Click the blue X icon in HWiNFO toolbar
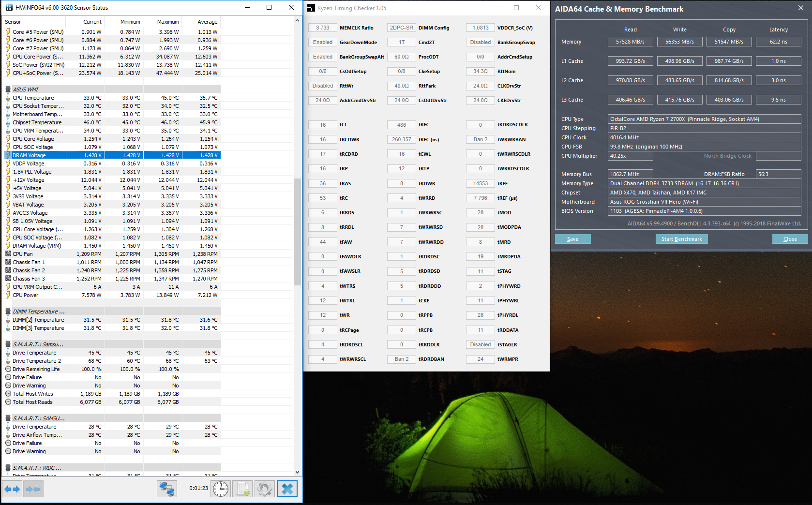 tap(287, 489)
